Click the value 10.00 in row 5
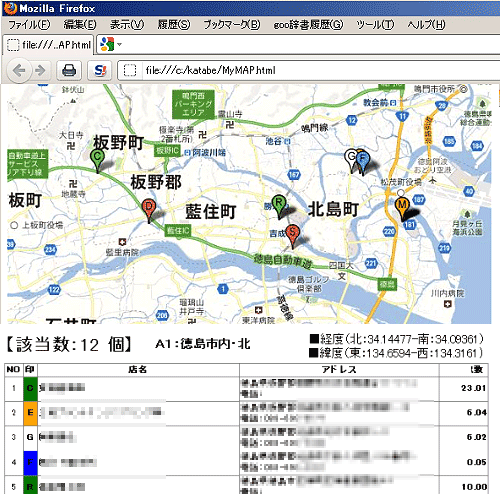Viewport: 500px width, 496px height. [474, 487]
